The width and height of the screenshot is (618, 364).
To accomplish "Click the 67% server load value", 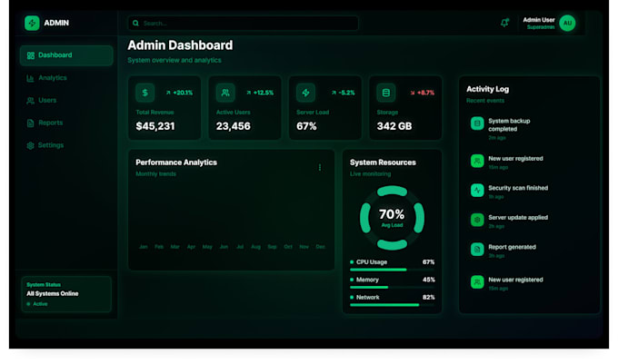I will pos(306,126).
